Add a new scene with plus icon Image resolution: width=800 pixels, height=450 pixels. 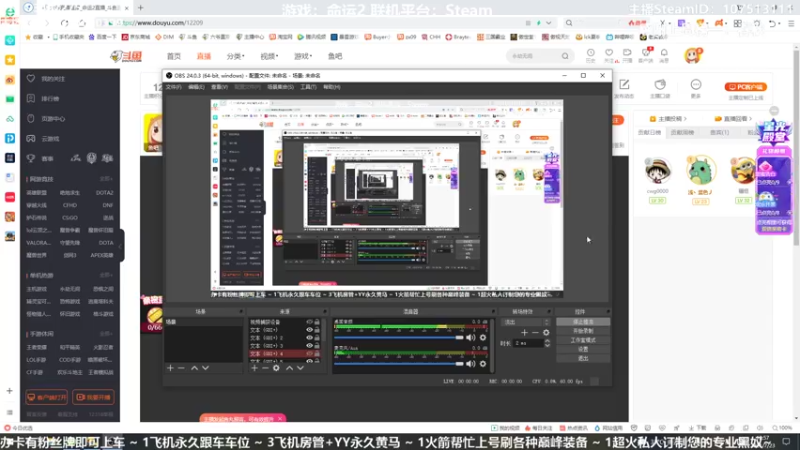pyautogui.click(x=170, y=368)
